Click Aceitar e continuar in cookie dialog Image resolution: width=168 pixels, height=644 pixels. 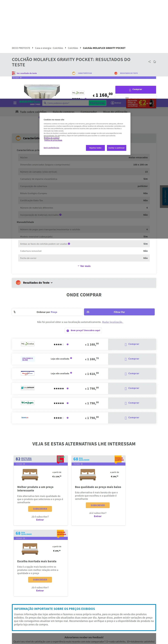pos(116,148)
